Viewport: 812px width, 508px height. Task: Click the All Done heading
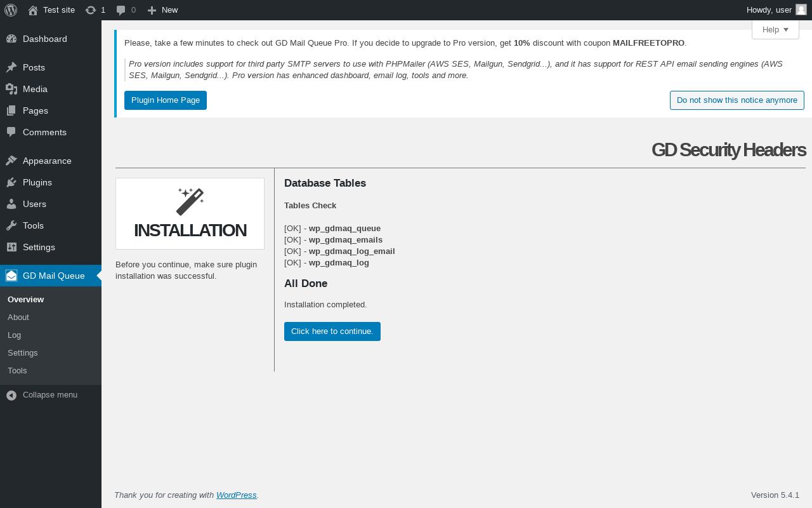pos(306,284)
